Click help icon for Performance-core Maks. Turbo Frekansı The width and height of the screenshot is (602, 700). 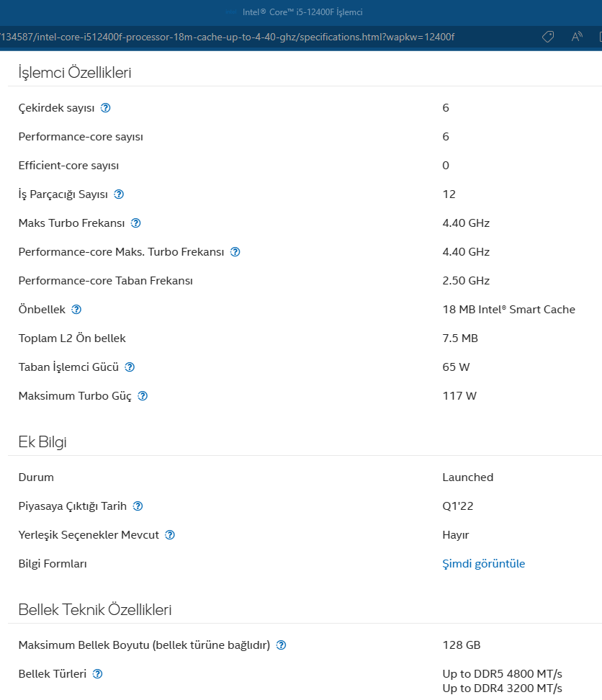pos(235,252)
